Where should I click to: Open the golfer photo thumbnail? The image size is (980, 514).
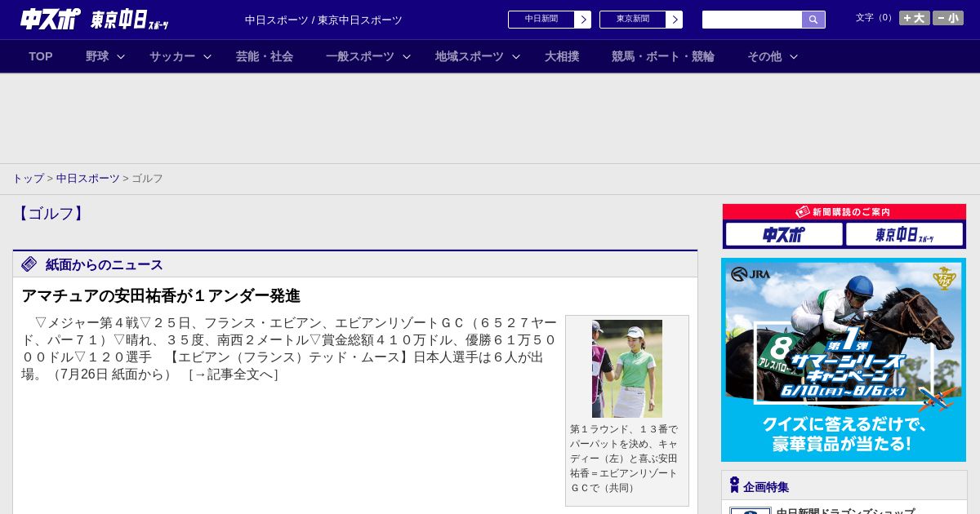click(627, 369)
